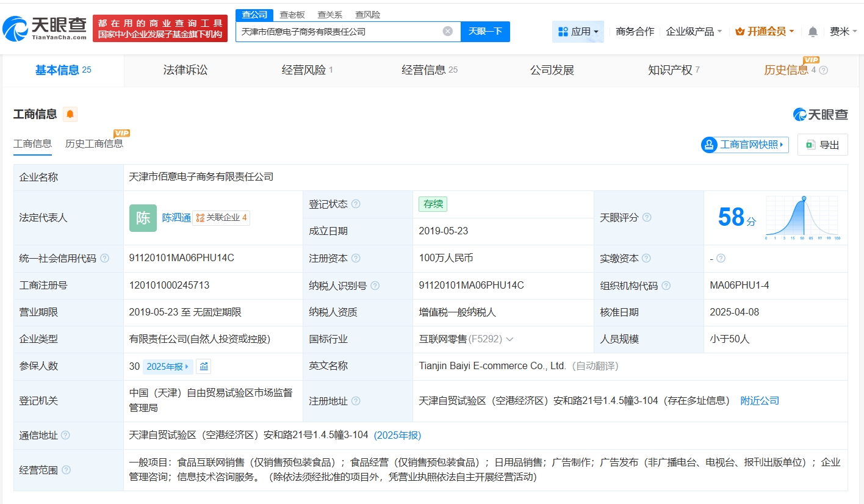Screen dimensions: 864x504
Task: Click help icon beside 通信地址
Action: [x=65, y=436]
